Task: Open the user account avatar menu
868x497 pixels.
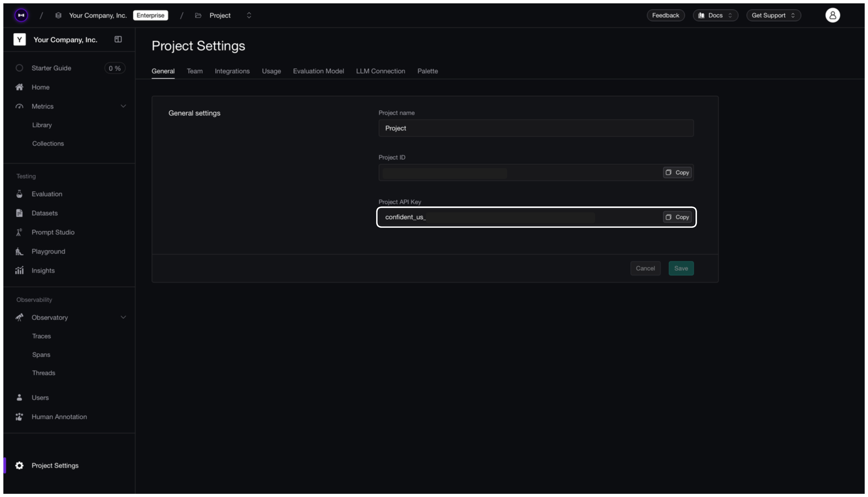Action: [832, 15]
